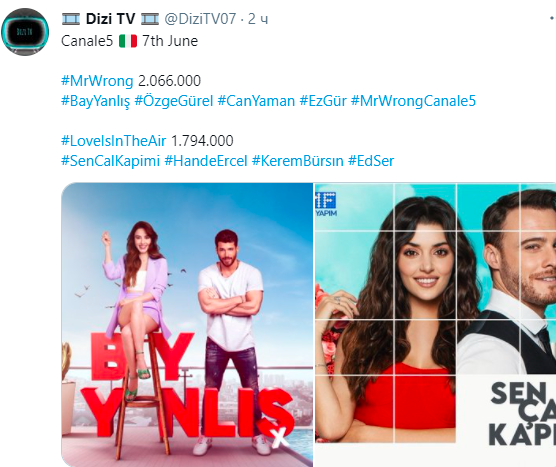Viewport: 556px width, 467px height.
Task: Open the #BayYanlış hashtag
Action: (x=95, y=101)
